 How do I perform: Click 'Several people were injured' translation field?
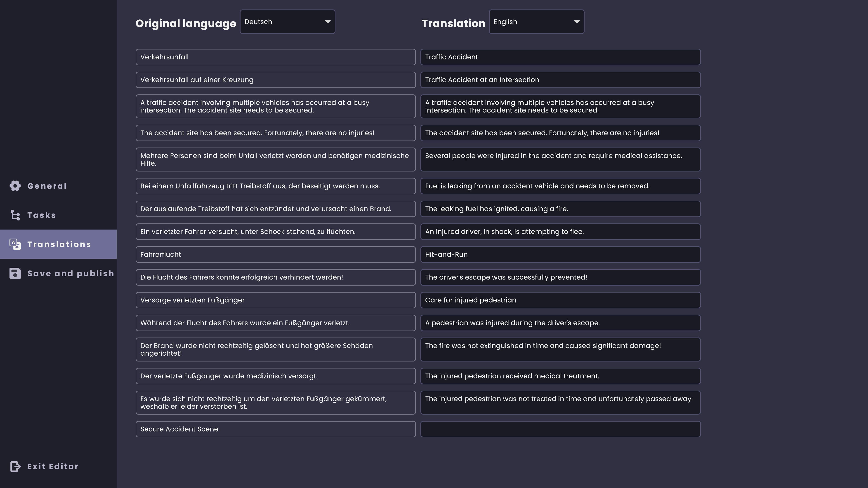click(x=560, y=159)
